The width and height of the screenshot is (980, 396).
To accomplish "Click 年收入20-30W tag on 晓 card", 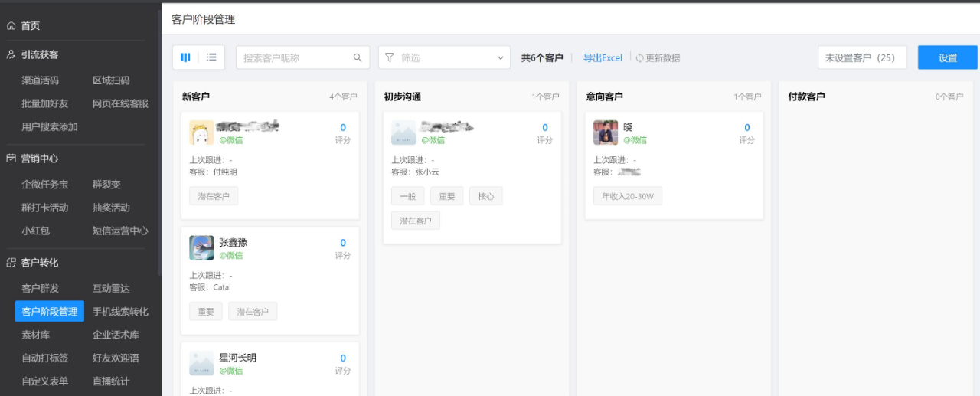I will (x=628, y=196).
